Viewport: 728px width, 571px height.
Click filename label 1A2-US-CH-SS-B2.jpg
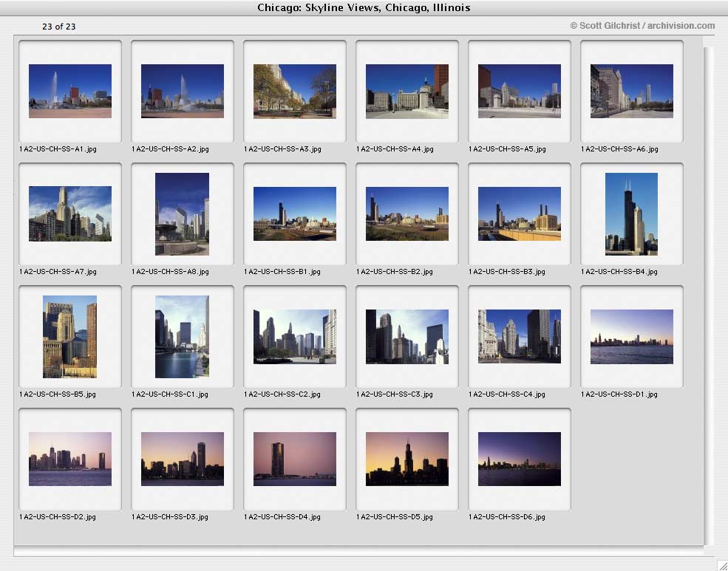395,272
